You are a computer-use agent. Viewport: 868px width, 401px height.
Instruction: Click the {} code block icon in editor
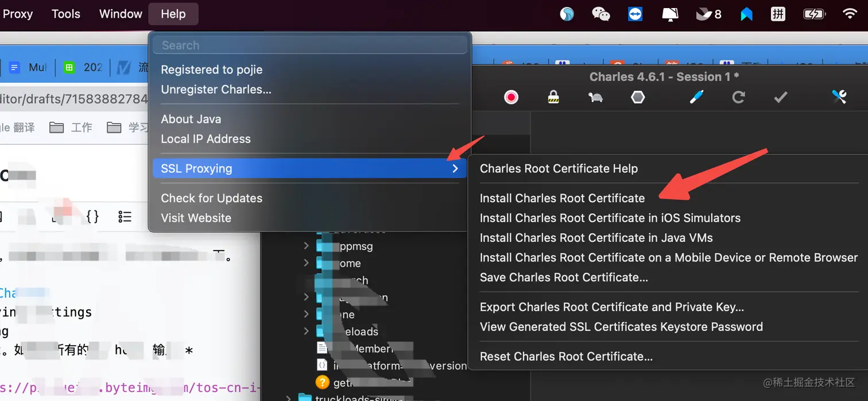click(92, 216)
